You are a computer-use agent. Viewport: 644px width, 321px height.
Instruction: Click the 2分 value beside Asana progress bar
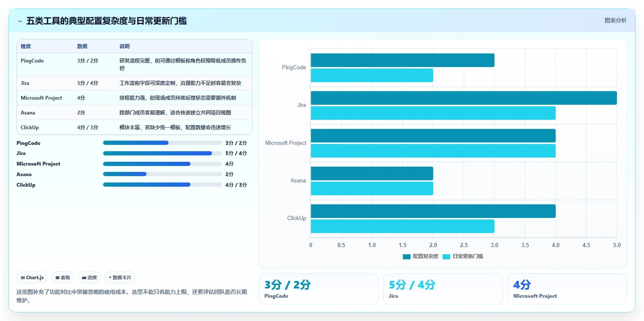click(229, 174)
